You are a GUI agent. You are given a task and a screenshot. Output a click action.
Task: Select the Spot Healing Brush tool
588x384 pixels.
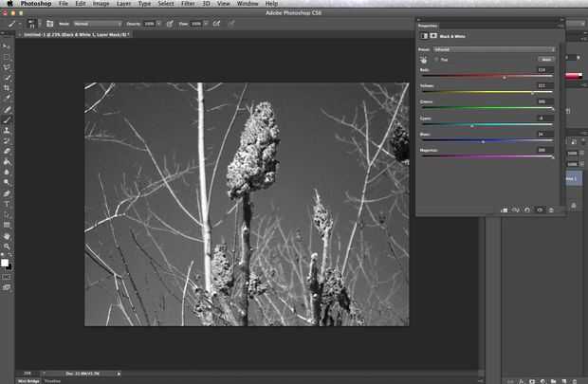click(7, 110)
